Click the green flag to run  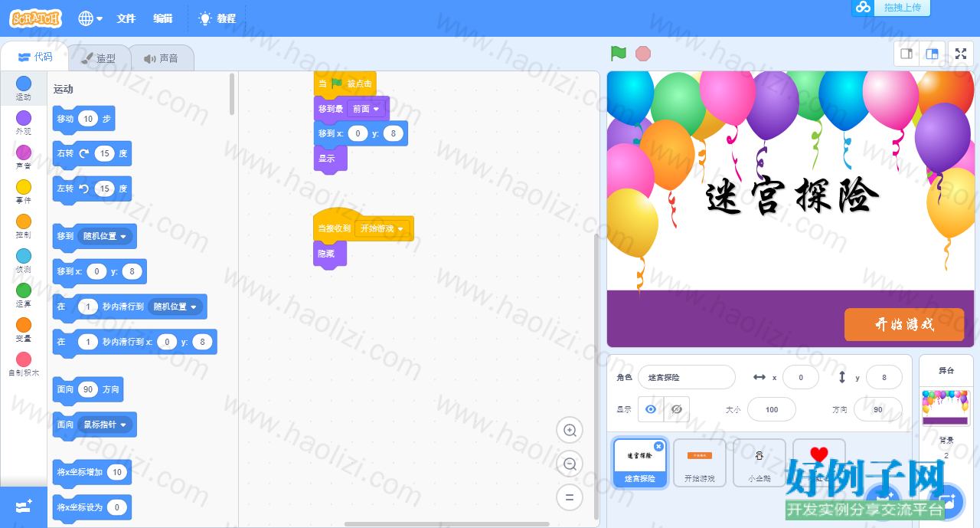(619, 54)
